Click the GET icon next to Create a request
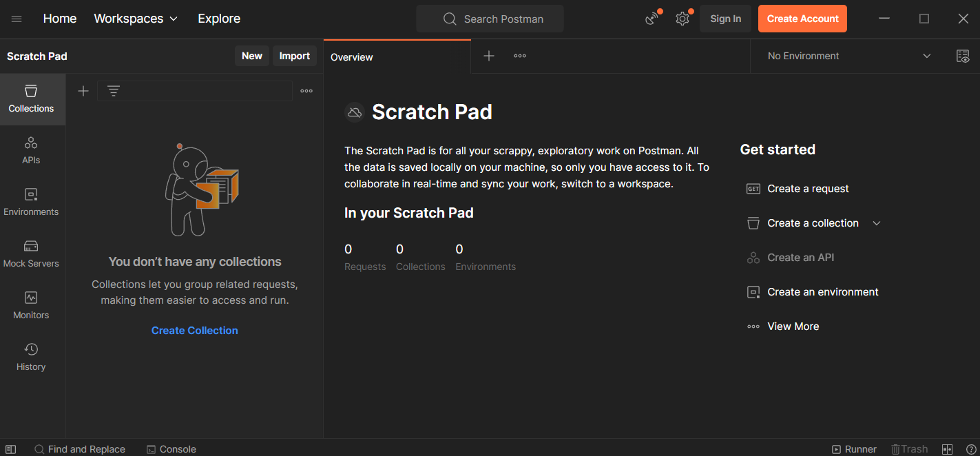The width and height of the screenshot is (980, 456). (x=753, y=189)
